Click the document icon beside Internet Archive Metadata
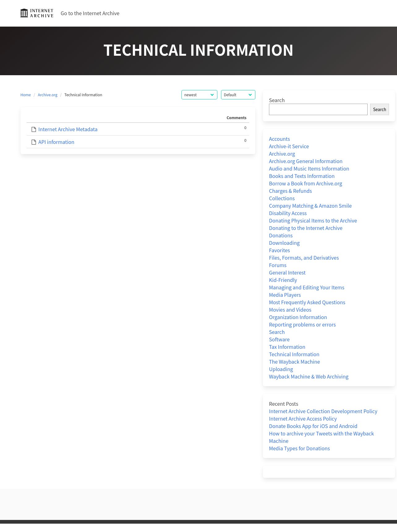This screenshot has width=397, height=532. (x=34, y=129)
